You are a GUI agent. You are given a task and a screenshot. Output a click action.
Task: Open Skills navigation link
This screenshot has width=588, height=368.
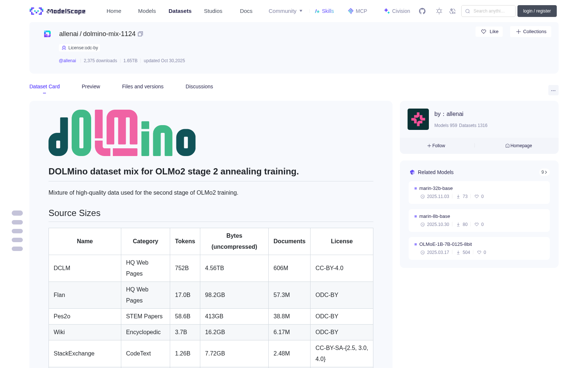coord(325,11)
